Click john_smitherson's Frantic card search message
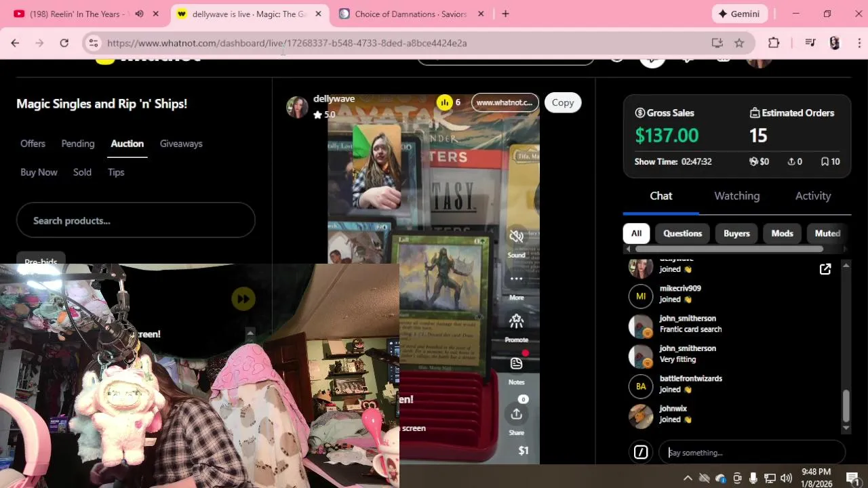This screenshot has height=488, width=868. click(690, 329)
